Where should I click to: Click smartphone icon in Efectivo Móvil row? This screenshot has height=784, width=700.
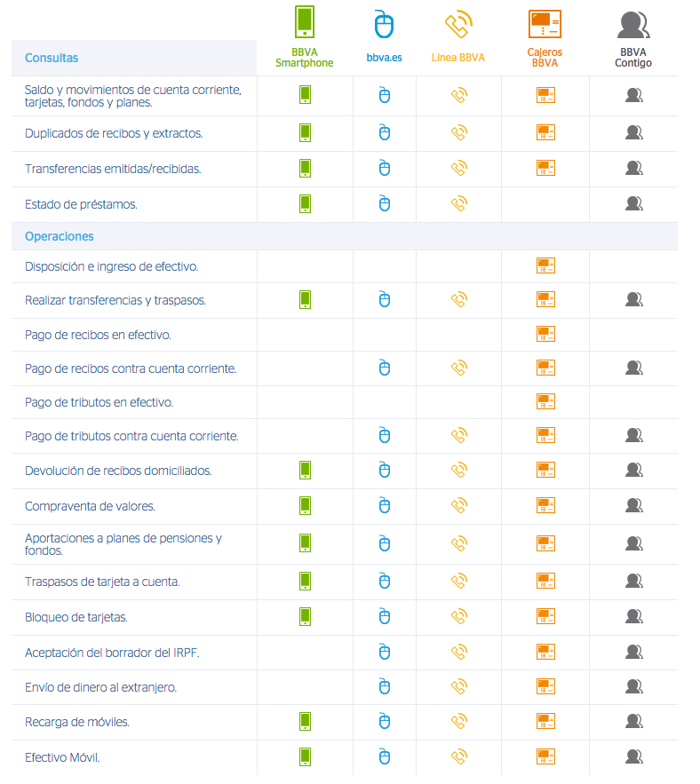[x=305, y=756]
